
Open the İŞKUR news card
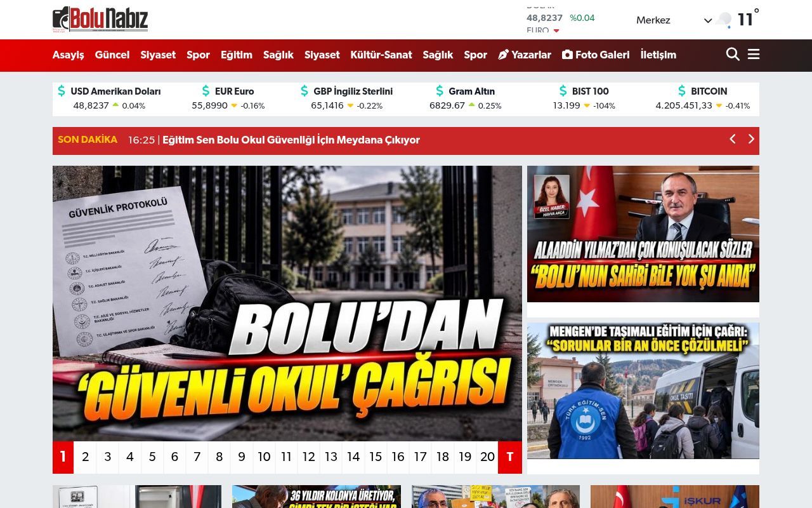click(x=675, y=497)
